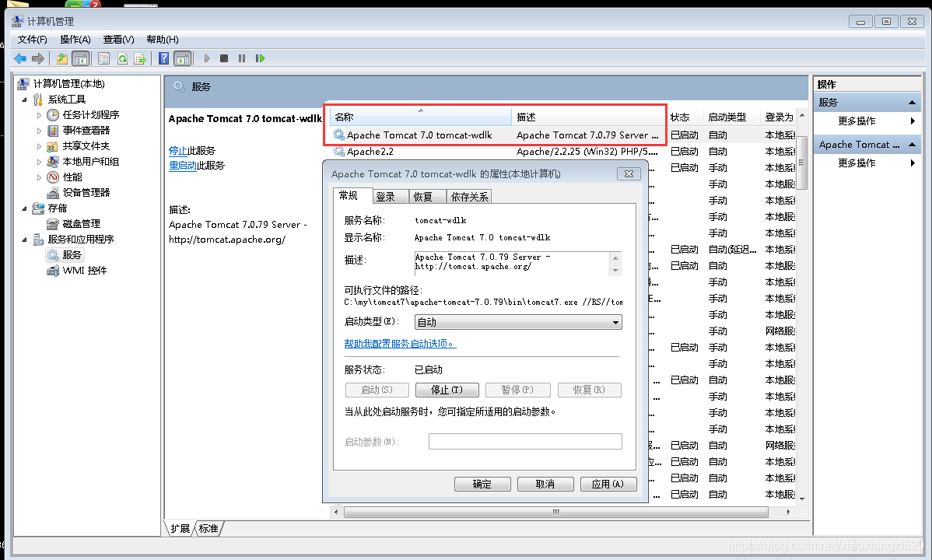The height and width of the screenshot is (560, 932).
Task: Collapse the 系统工具 tree branch
Action: point(26,99)
